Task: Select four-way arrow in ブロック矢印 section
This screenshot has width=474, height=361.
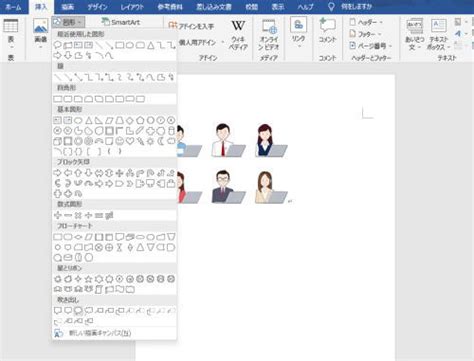Action: pyautogui.click(x=119, y=173)
